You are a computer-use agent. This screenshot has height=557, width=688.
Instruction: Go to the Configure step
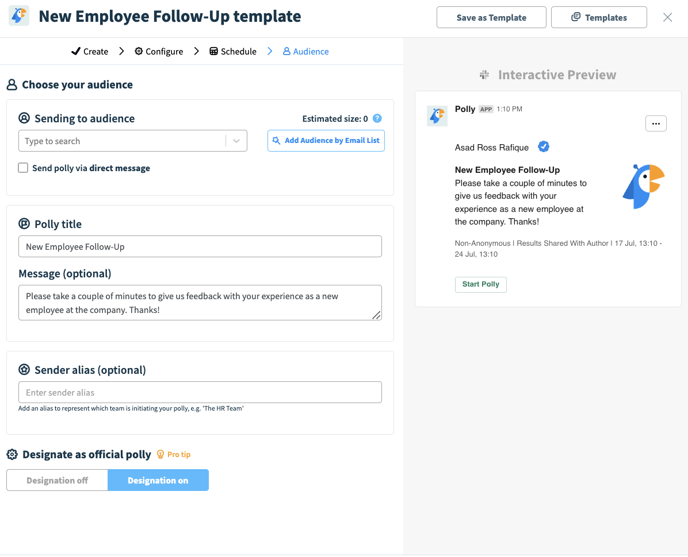tap(158, 51)
